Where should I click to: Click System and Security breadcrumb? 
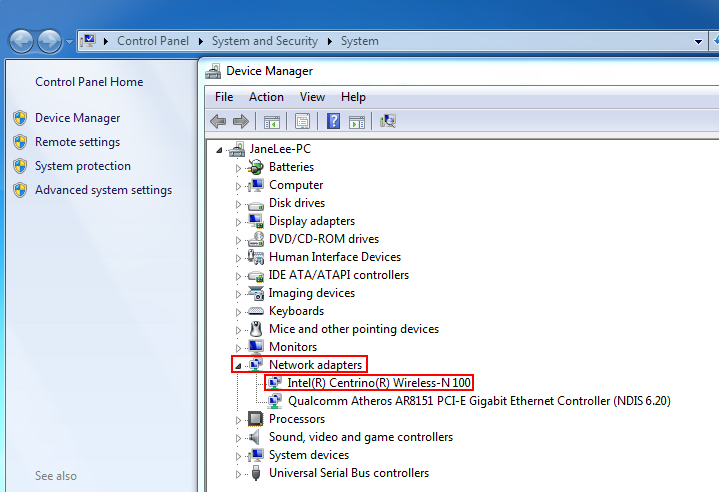(x=265, y=41)
